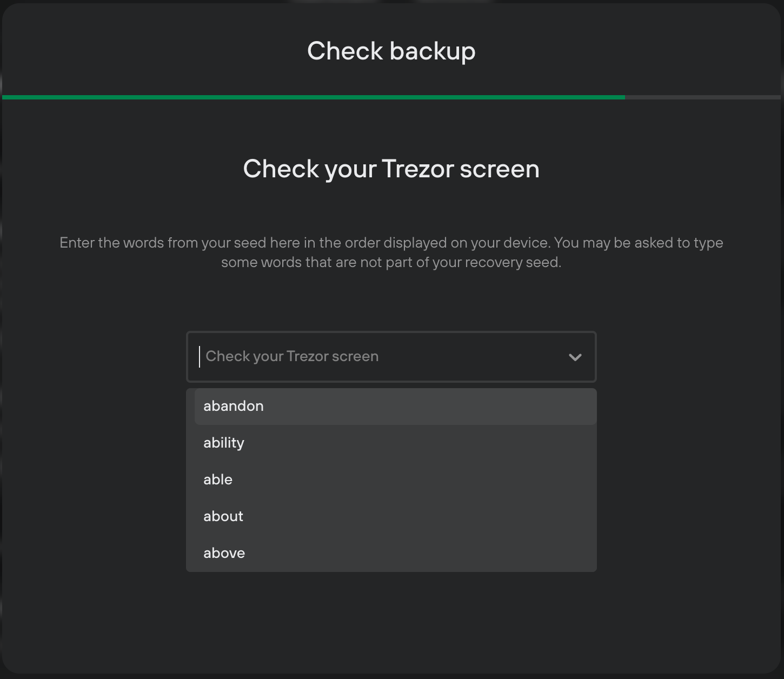Choose the word "above" from dropdown
The width and height of the screenshot is (784, 679).
tap(395, 554)
